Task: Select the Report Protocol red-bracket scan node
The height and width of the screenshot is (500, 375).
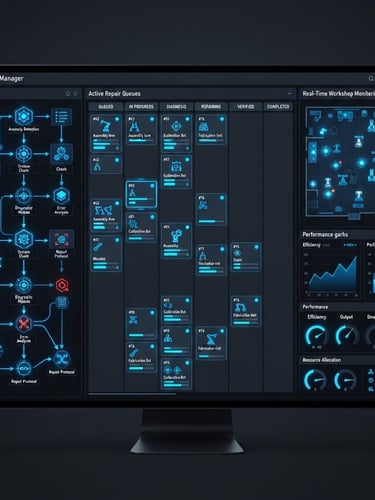Action: (x=61, y=239)
